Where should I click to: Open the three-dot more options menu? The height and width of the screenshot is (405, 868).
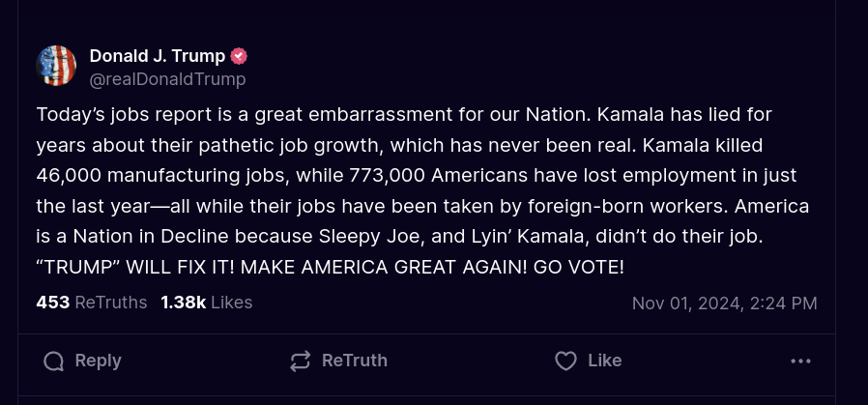click(800, 362)
